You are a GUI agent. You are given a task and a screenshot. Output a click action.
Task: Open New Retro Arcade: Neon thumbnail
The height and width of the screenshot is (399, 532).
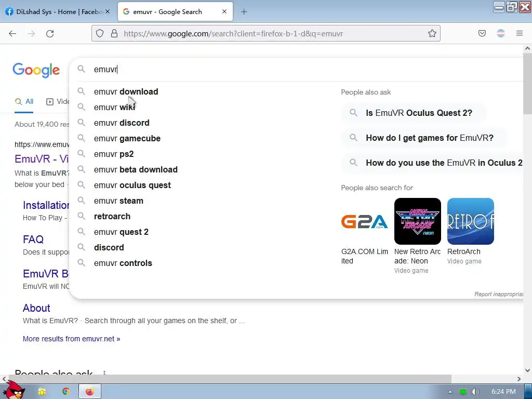tap(418, 221)
